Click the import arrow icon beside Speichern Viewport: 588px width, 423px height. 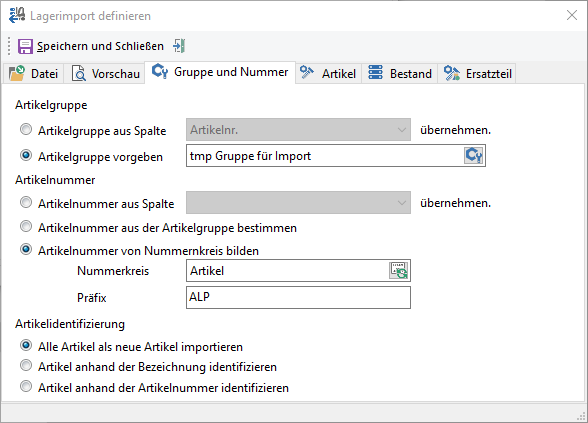coord(179,46)
